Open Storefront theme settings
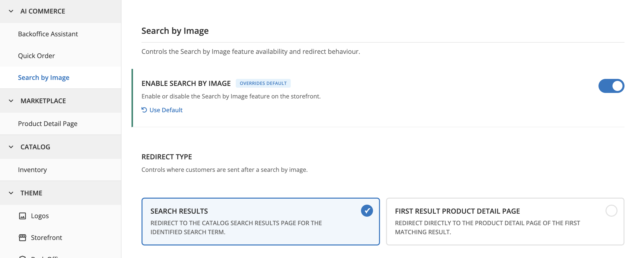644x258 pixels. click(46, 237)
